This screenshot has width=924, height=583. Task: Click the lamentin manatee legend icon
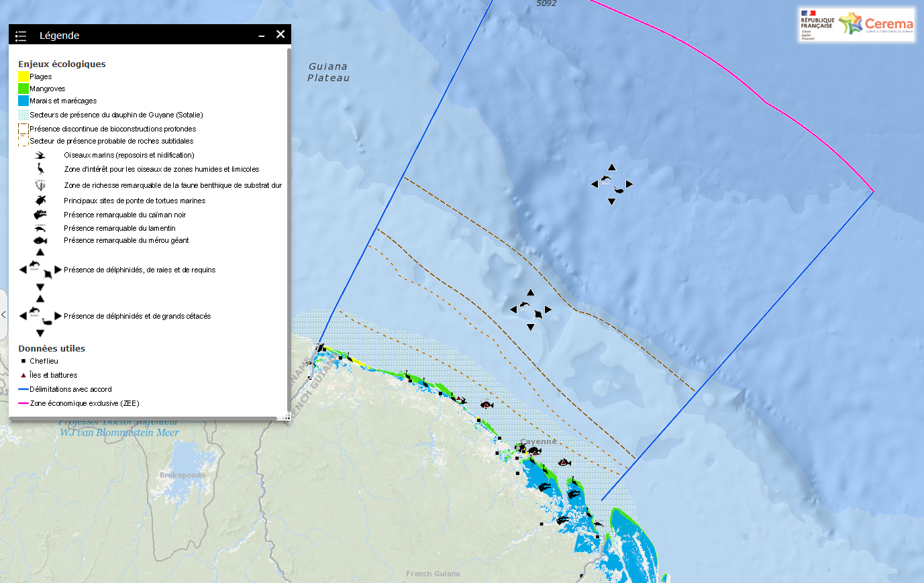pos(40,228)
